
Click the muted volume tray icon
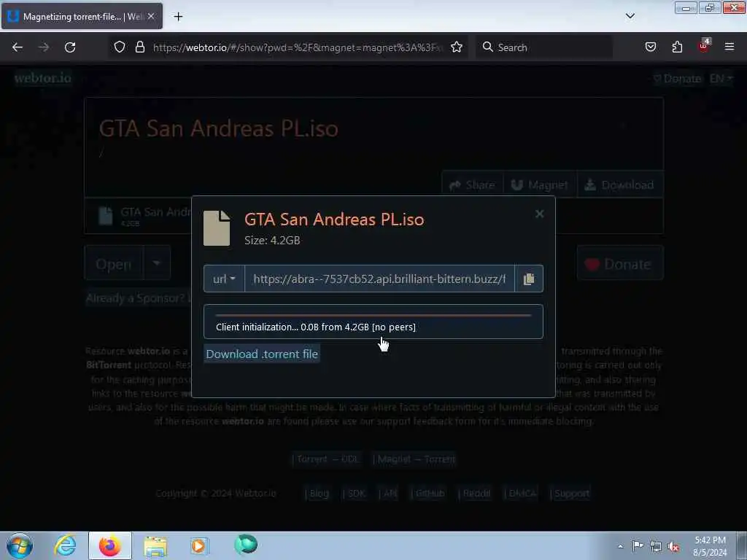pyautogui.click(x=673, y=547)
